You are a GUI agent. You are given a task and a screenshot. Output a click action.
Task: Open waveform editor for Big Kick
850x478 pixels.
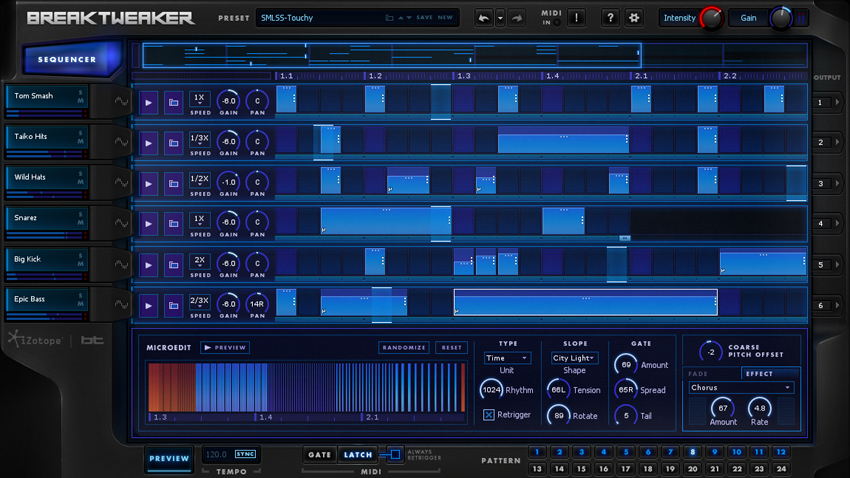[x=121, y=264]
